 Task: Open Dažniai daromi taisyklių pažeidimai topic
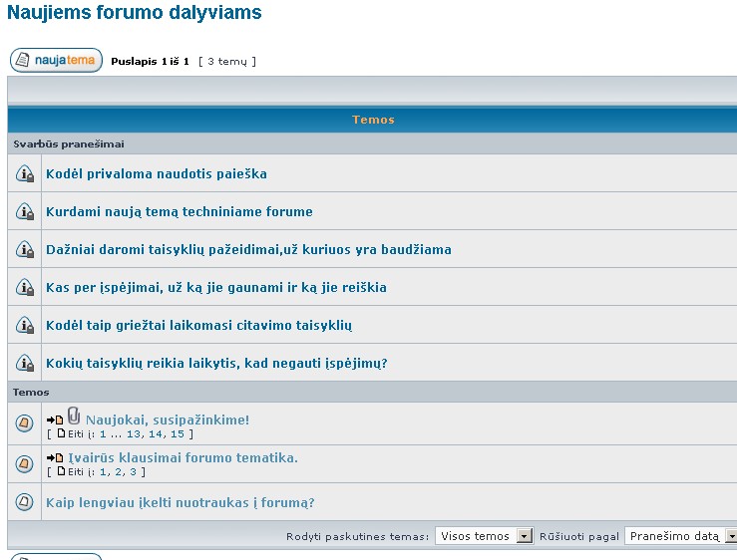(x=248, y=249)
